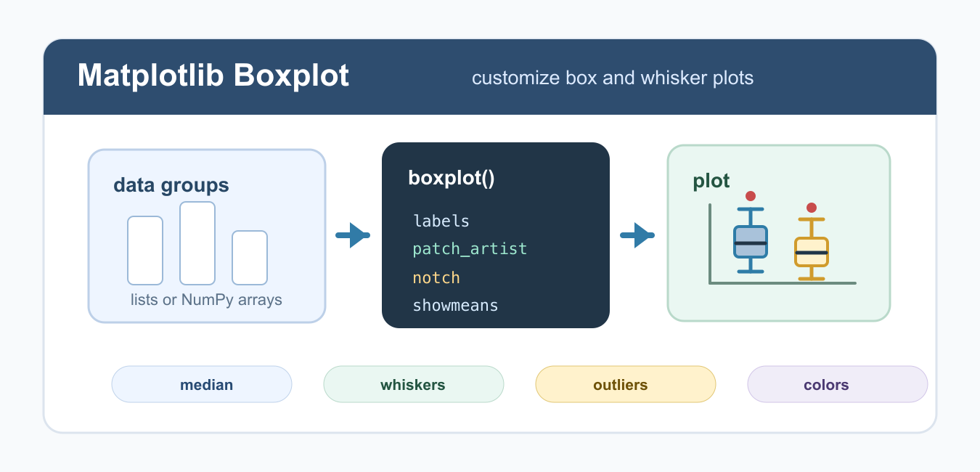Click the 'Matplotlib Boxplot' title

[213, 76]
